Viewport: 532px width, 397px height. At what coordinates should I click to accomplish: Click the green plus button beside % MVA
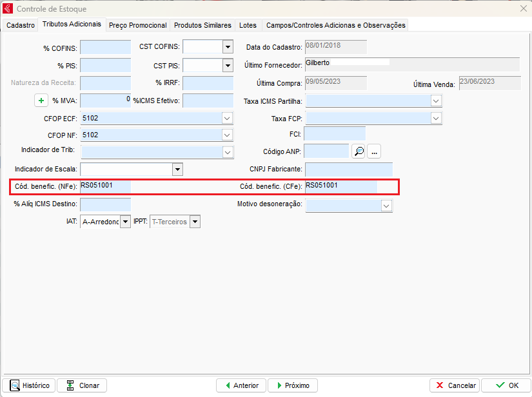click(x=41, y=101)
